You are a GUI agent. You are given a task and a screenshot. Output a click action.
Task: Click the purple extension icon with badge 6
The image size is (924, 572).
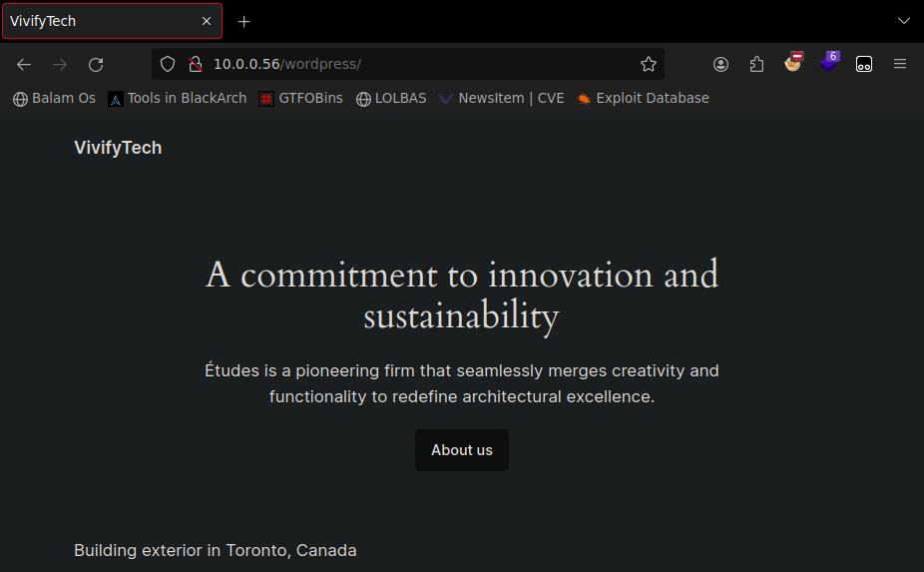(828, 63)
